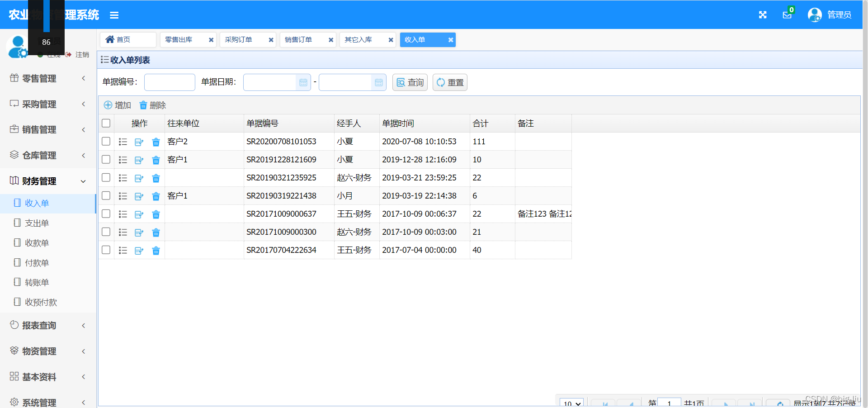Click the 查询 search button
The width and height of the screenshot is (868, 408).
(x=410, y=82)
